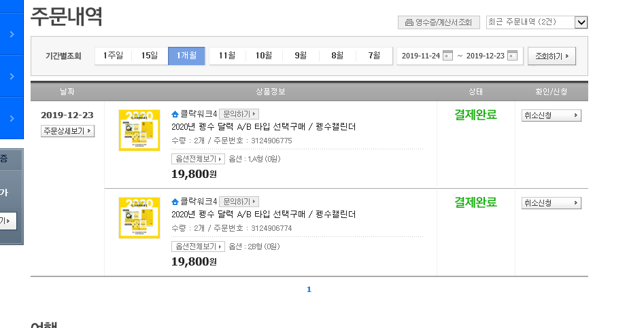Click the home icon beside first 클락워크4 seller

(x=175, y=114)
